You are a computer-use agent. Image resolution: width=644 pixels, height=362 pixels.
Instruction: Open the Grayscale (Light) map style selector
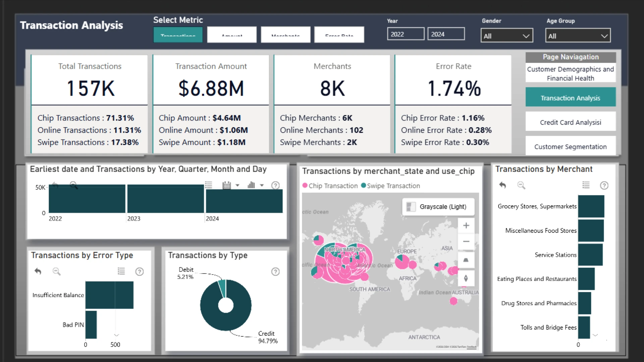438,206
